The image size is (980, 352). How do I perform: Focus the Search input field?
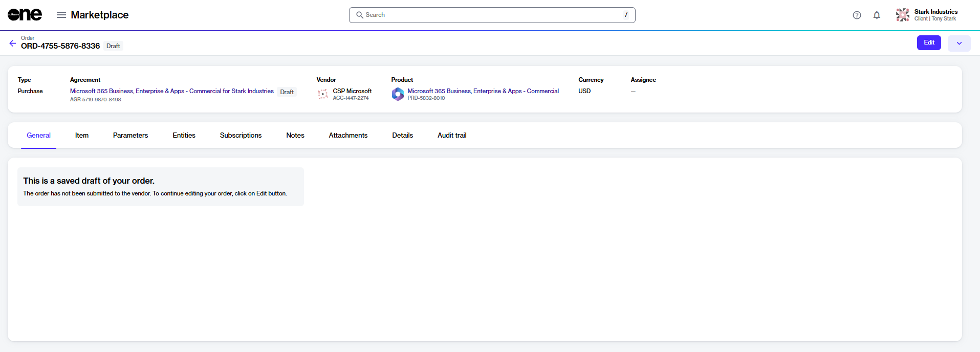(491, 15)
